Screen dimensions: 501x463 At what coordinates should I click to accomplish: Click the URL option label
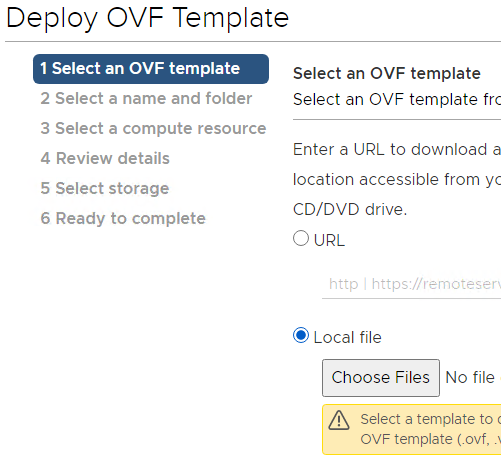click(329, 240)
